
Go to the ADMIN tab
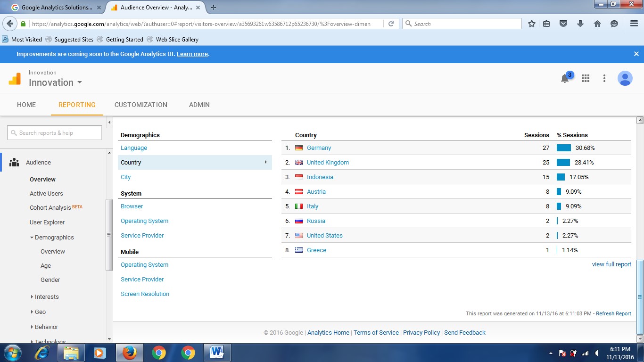point(199,105)
